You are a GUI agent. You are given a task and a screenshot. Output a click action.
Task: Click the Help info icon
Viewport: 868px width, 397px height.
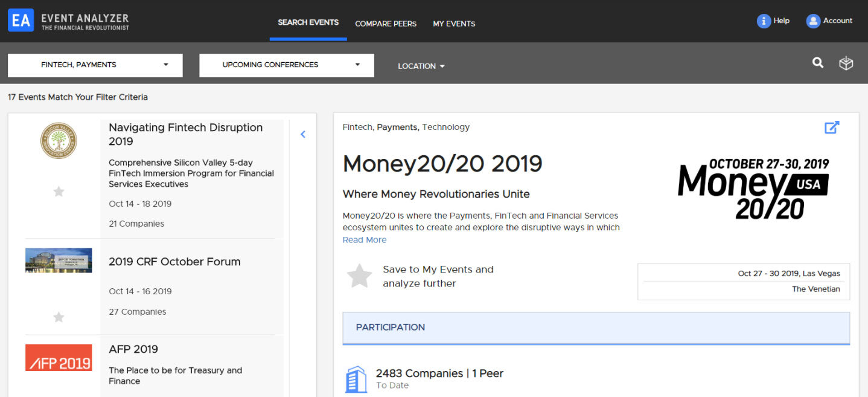click(764, 21)
